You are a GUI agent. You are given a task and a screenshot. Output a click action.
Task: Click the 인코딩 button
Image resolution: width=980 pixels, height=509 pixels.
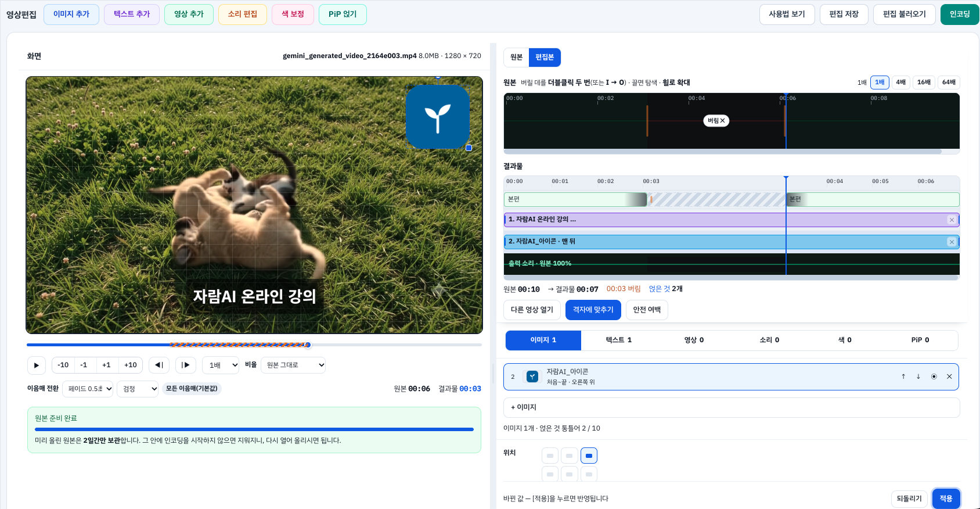point(960,15)
